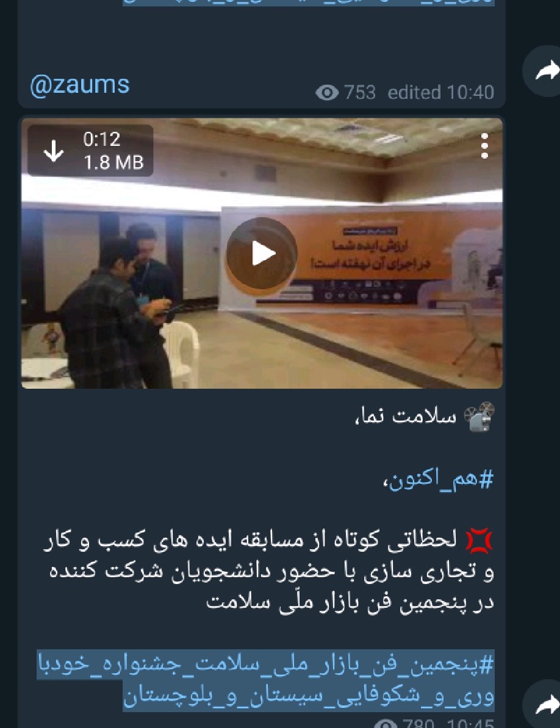
Task: Tap the 10:45 timestamp of the video post
Action: tap(470, 723)
